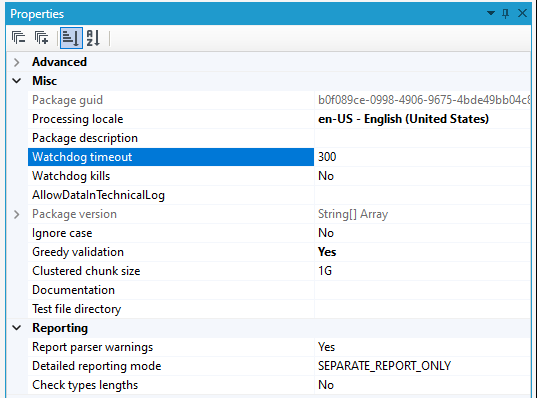The width and height of the screenshot is (537, 398).
Task: Click the Misc category heading
Action: [x=45, y=81]
